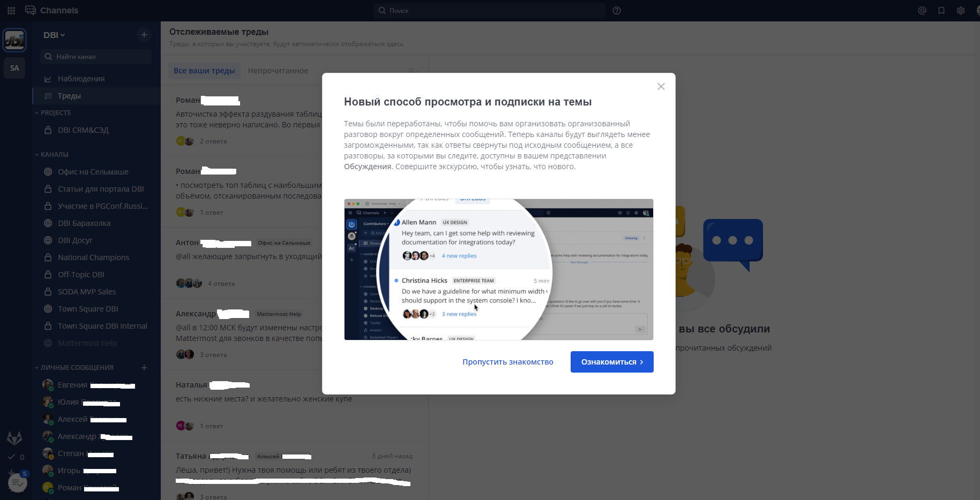Image resolution: width=980 pixels, height=500 pixels.
Task: Open direct message with Алексей
Action: pyautogui.click(x=96, y=419)
